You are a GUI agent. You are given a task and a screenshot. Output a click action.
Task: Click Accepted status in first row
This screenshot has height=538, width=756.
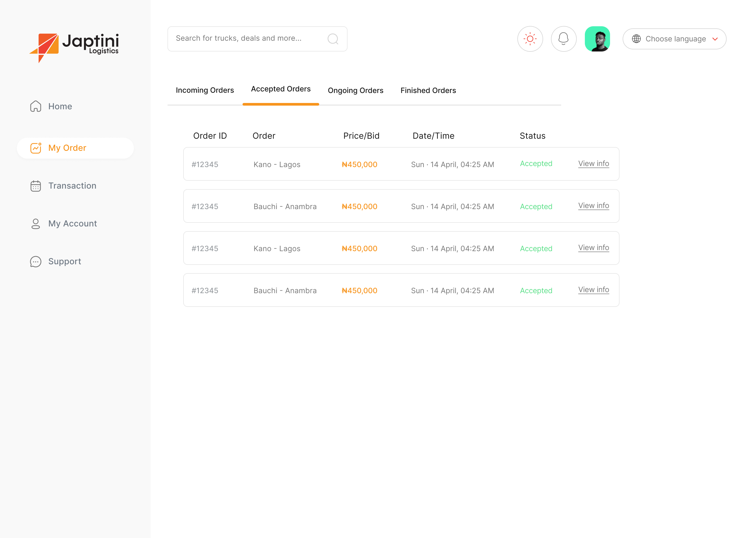click(536, 164)
